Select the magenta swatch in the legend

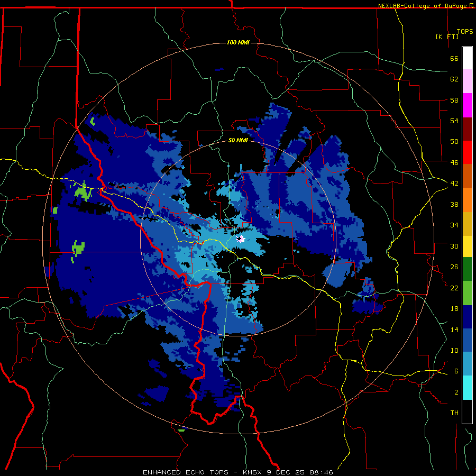click(x=467, y=105)
